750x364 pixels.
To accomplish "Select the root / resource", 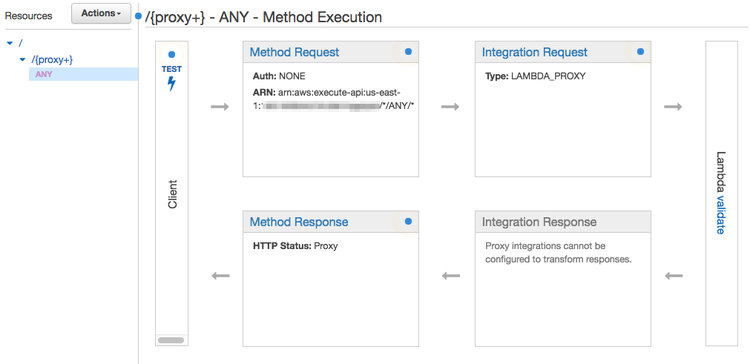I will (x=21, y=43).
